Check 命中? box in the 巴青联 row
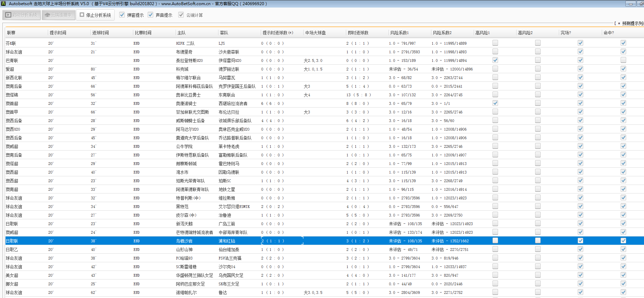This screenshot has height=298, width=644. tap(623, 60)
